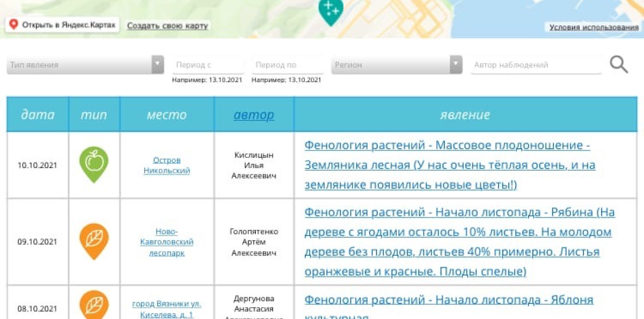Click author Голопятенко Артём Алексеевич

click(x=254, y=242)
